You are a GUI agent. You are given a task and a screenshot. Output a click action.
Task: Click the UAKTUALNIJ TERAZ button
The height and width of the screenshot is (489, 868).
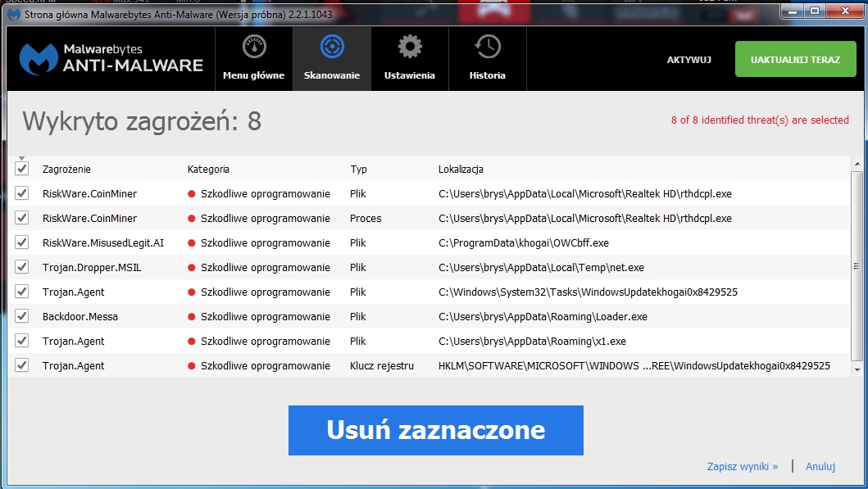pos(796,59)
